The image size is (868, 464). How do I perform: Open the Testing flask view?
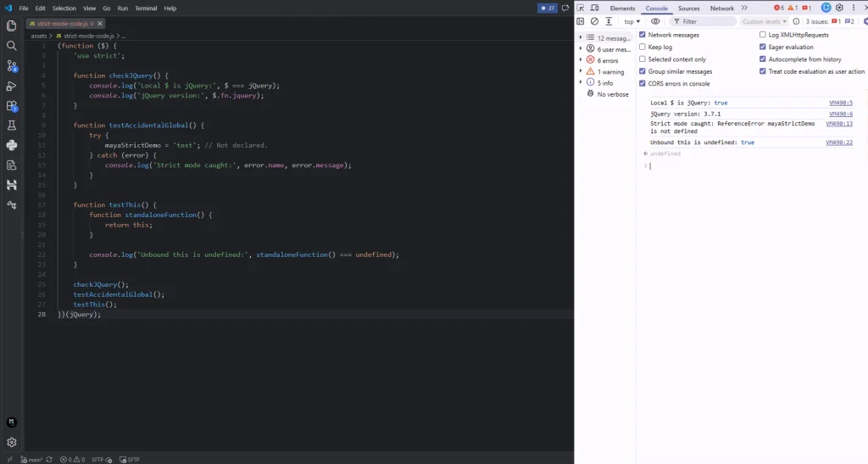click(12, 126)
